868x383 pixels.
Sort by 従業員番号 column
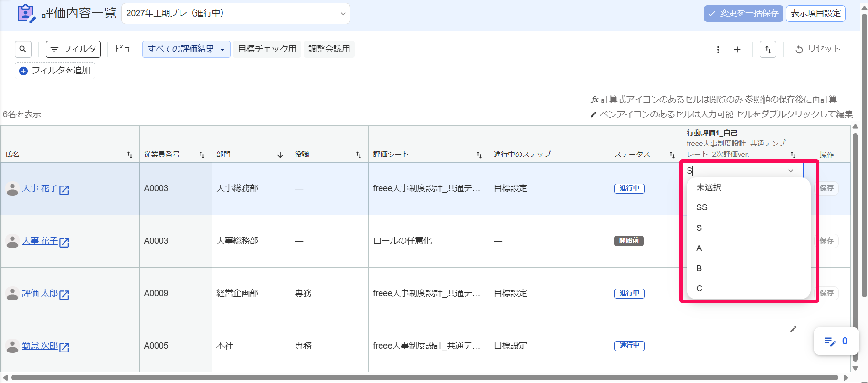click(202, 155)
